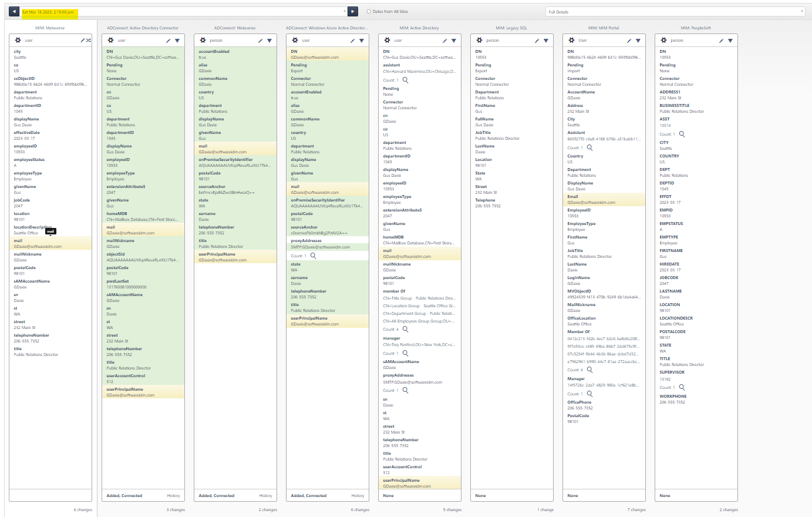
Task: Click locationDescription row in MIM: Metaverse
Action: (50, 230)
